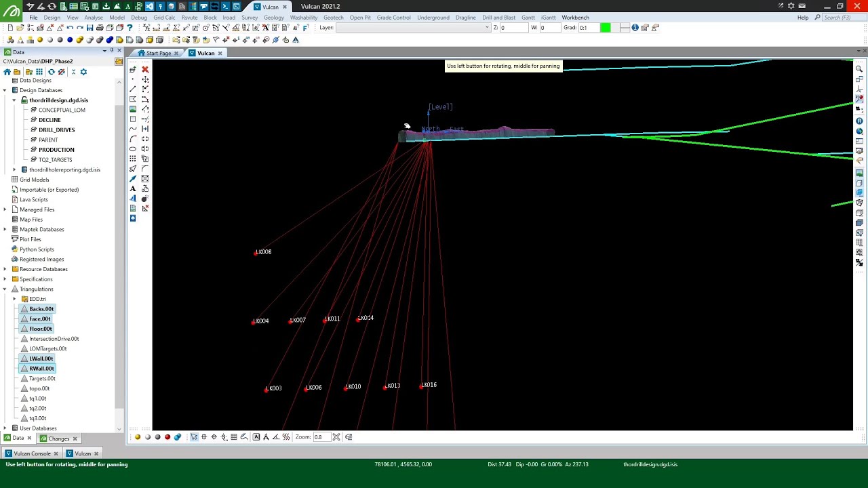Select the curved Arc draw tool
The width and height of the screenshot is (868, 488).
click(x=133, y=139)
